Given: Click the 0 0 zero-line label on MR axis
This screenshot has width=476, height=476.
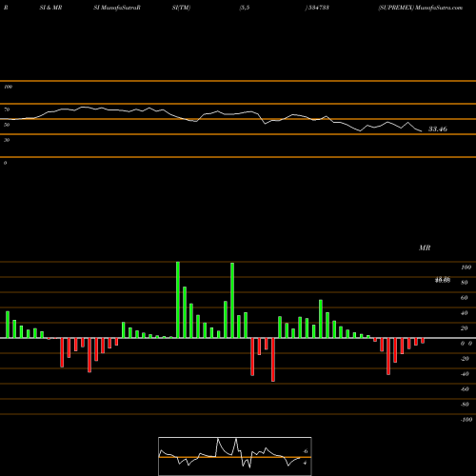Looking at the screenshot, I should click(x=466, y=344).
